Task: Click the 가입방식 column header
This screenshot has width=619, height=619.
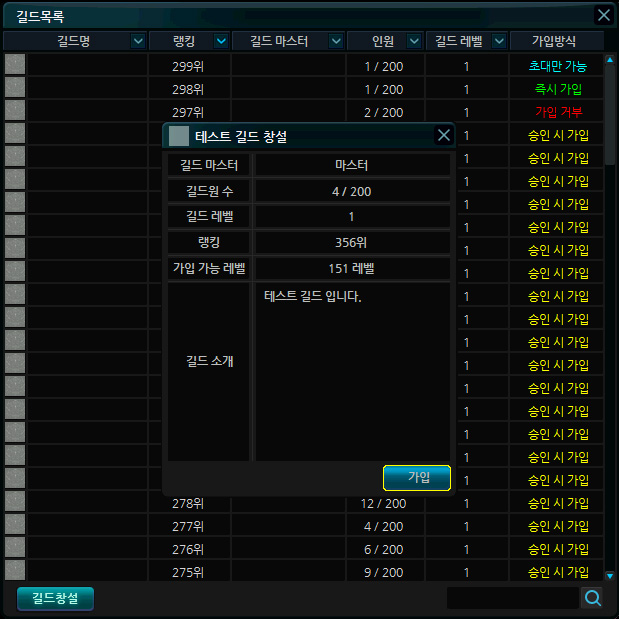Action: 556,41
